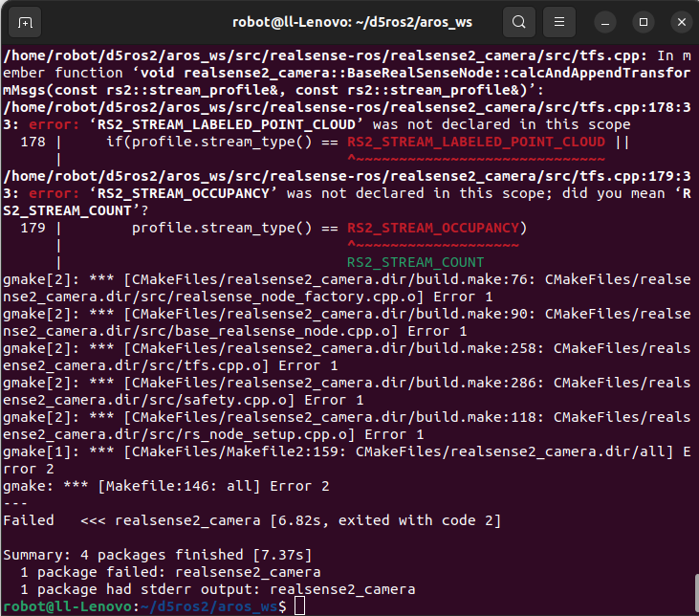Open the hamburger menu

pos(559,22)
